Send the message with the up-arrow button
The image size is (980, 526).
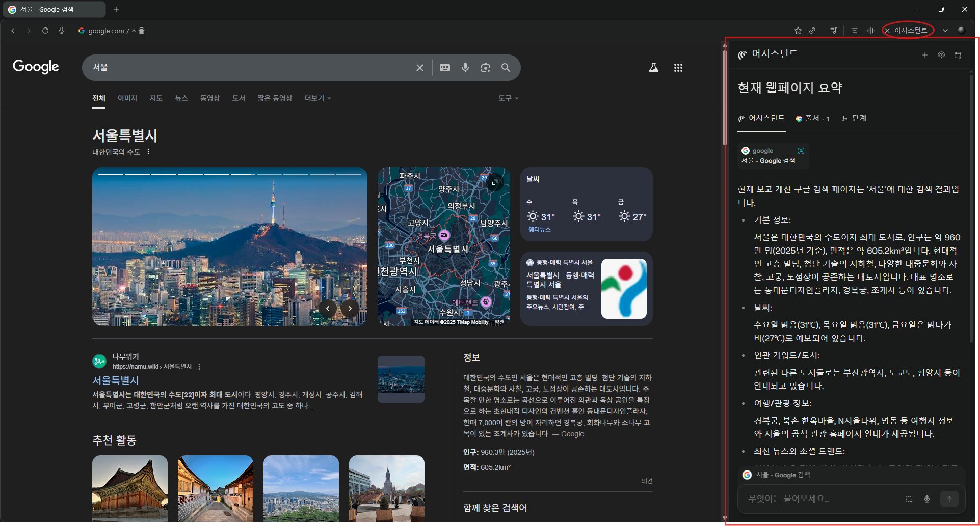pyautogui.click(x=949, y=499)
